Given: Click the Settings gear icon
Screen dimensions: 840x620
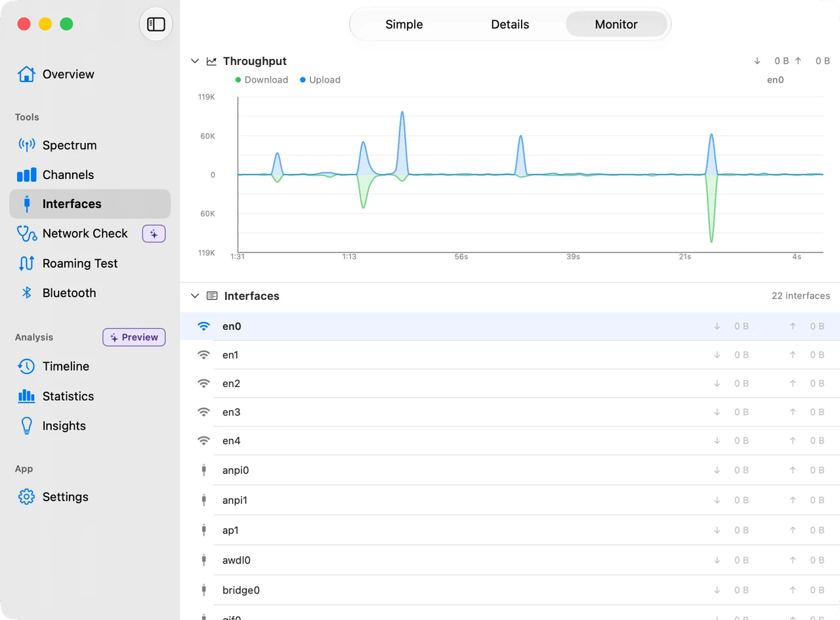Looking at the screenshot, I should (26, 497).
